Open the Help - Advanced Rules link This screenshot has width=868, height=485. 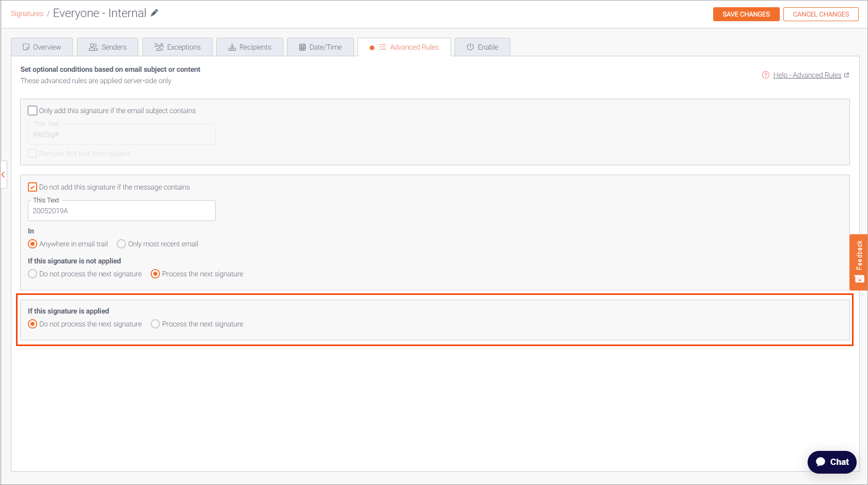pos(807,75)
